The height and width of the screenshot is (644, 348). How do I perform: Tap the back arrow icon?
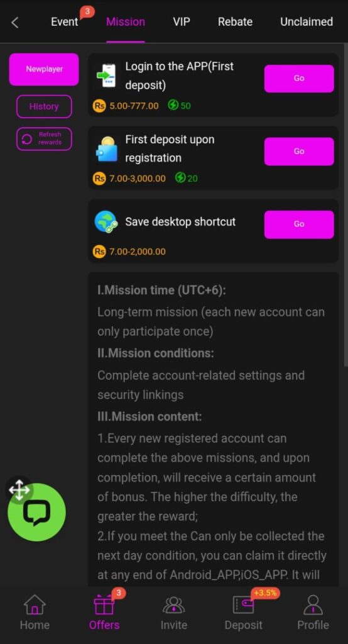pyautogui.click(x=15, y=22)
